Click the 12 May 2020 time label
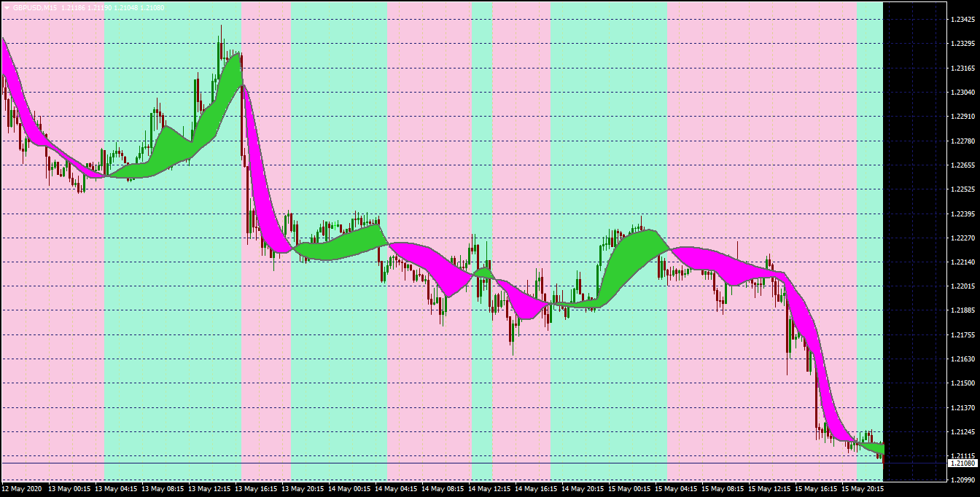The height and width of the screenshot is (497, 980). pos(22,489)
